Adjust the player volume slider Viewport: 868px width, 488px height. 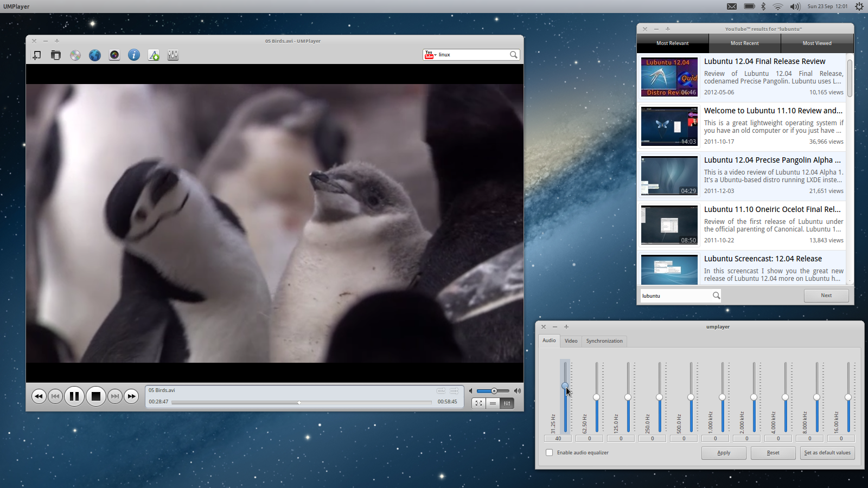click(x=493, y=391)
